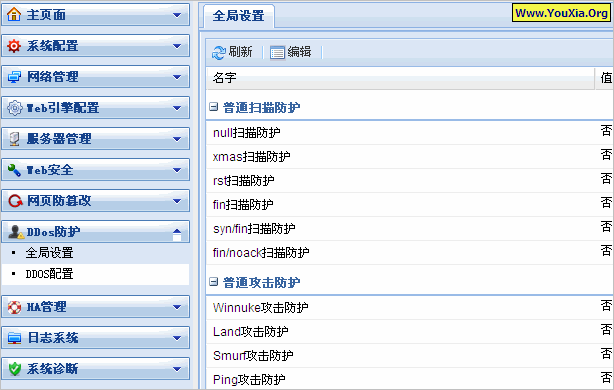
Task: Click the 刷新 refresh arrows icon
Action: click(x=219, y=52)
